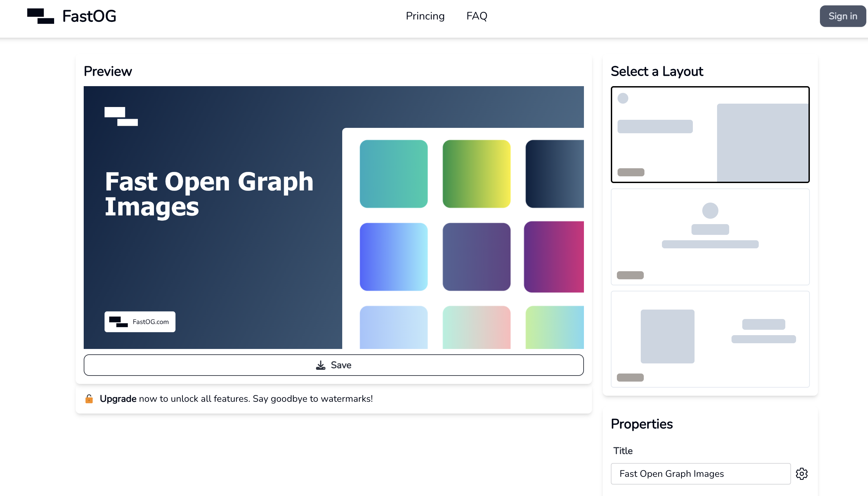The image size is (868, 496).
Task: Save the preview image
Action: [x=333, y=365]
